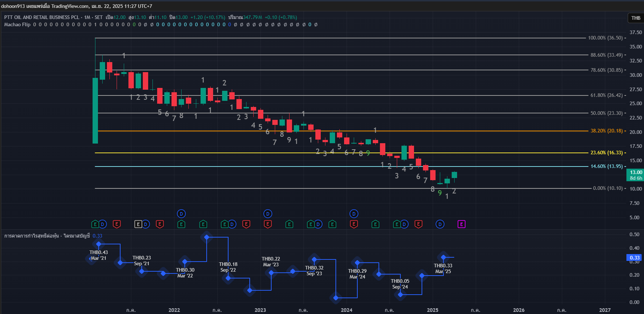Click the THB0.30 Mar '22 EPS label
644x314 pixels.
click(x=185, y=273)
